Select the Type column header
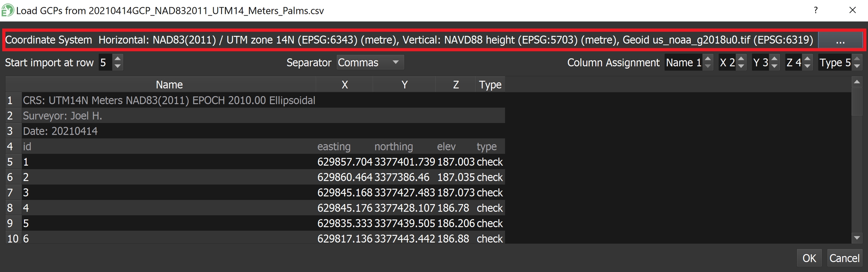 (x=490, y=85)
